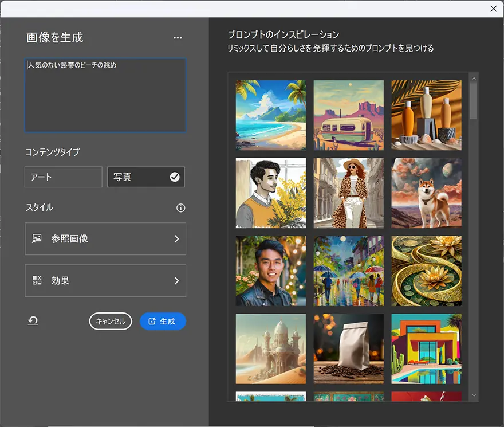Click inside the prompt text box
The width and height of the screenshot is (504, 427).
point(105,95)
